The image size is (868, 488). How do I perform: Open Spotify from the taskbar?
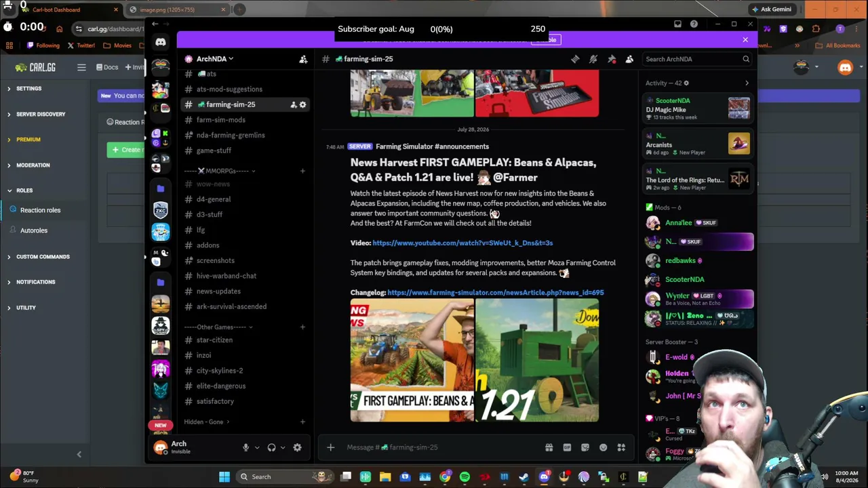pos(465,477)
